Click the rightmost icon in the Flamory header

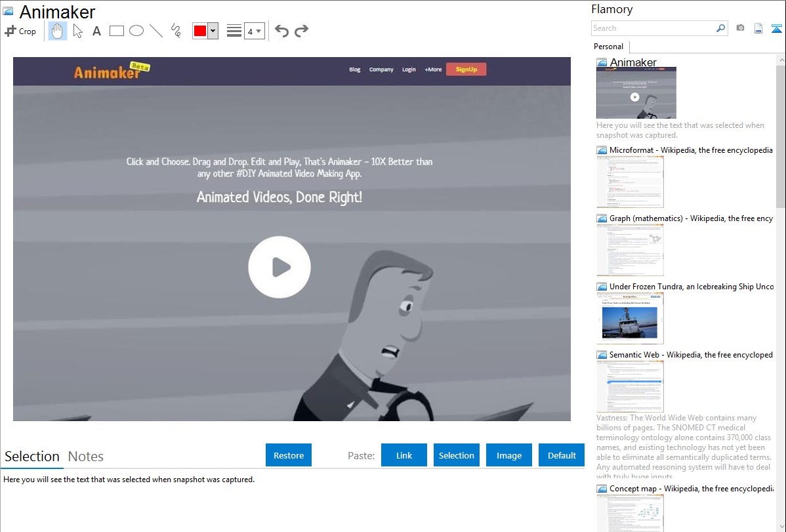776,28
